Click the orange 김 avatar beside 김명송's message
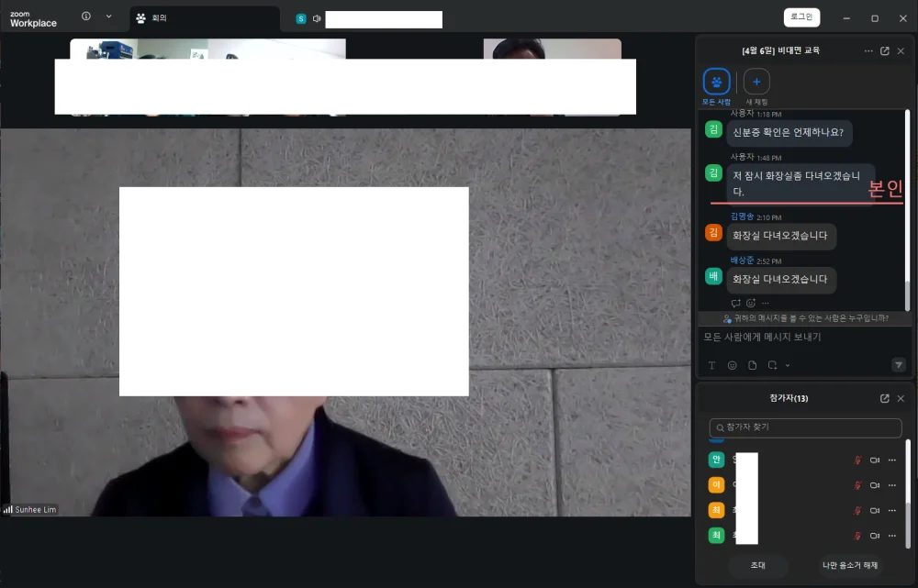The height and width of the screenshot is (588, 918). pos(713,232)
